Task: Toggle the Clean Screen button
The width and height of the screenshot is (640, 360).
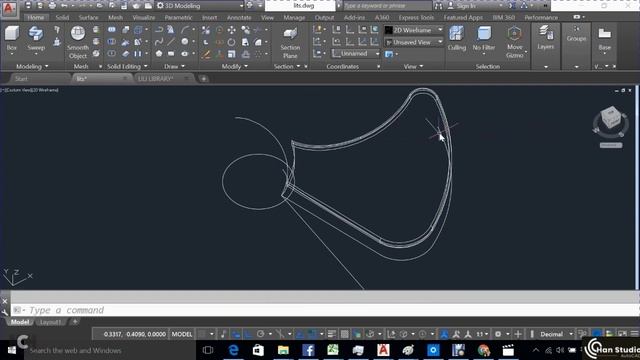Action: [622, 334]
